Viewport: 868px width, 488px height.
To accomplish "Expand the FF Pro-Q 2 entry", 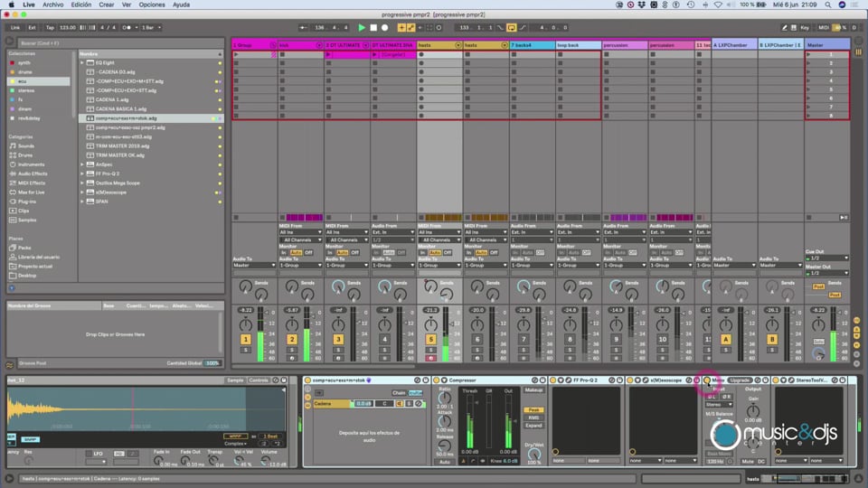I will click(x=82, y=174).
